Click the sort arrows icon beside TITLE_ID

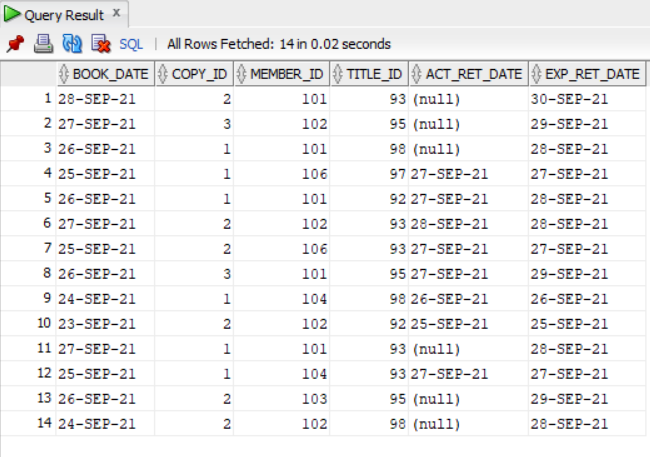[338, 74]
